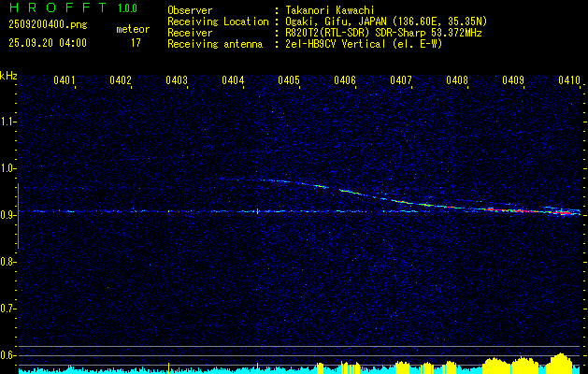Viewport: 588px width, 374px height.
Task: Click time marker 0403
Action: 177,79
